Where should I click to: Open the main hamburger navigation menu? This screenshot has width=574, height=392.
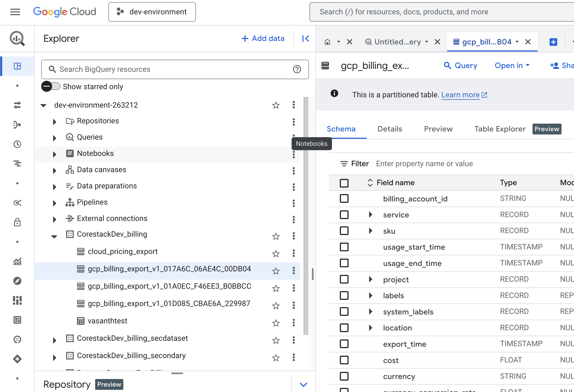(15, 12)
